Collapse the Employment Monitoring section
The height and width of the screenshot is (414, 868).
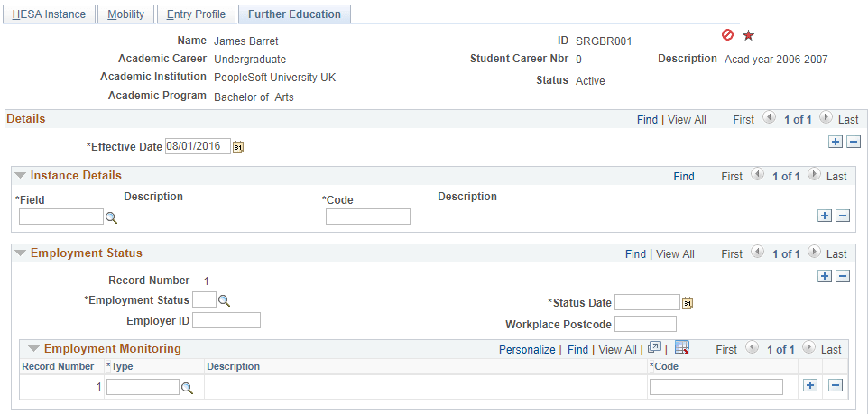[34, 349]
